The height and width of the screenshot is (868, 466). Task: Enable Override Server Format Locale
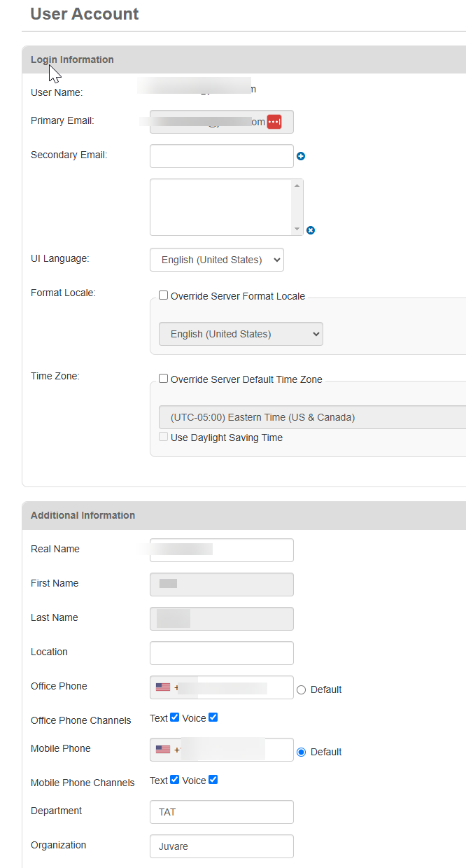click(163, 295)
